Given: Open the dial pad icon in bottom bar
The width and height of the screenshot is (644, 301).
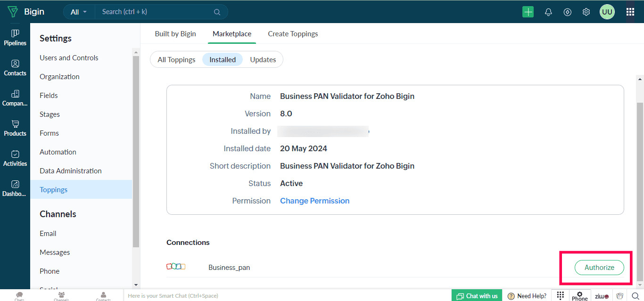Looking at the screenshot, I should (x=560, y=295).
